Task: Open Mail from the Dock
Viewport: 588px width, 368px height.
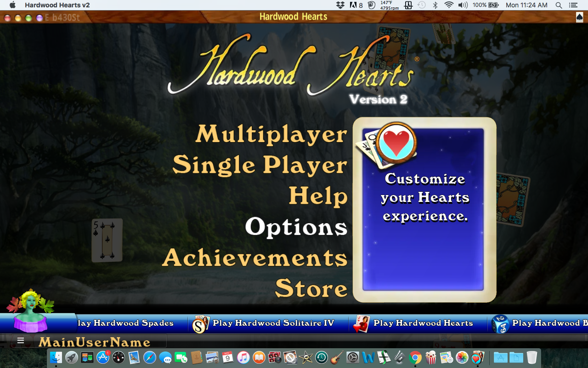Action: click(x=134, y=357)
